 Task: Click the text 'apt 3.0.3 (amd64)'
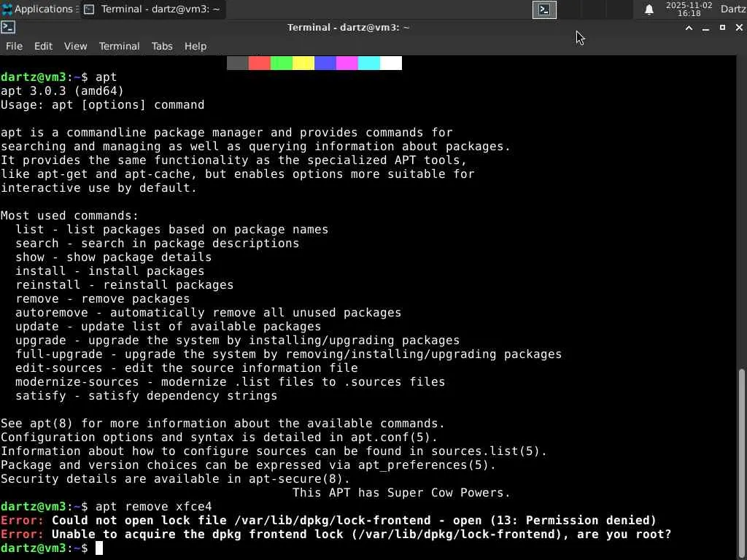(x=63, y=91)
